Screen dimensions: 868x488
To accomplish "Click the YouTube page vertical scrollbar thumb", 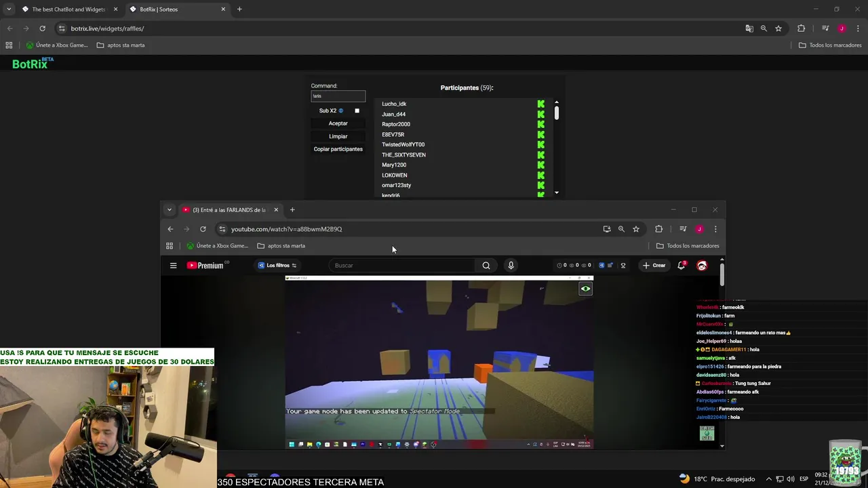I will tap(722, 274).
